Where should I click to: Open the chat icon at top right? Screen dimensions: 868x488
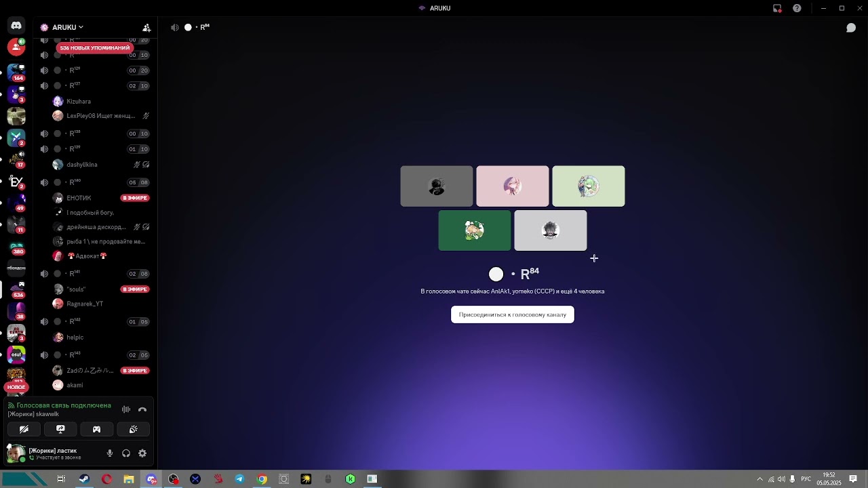(x=850, y=28)
